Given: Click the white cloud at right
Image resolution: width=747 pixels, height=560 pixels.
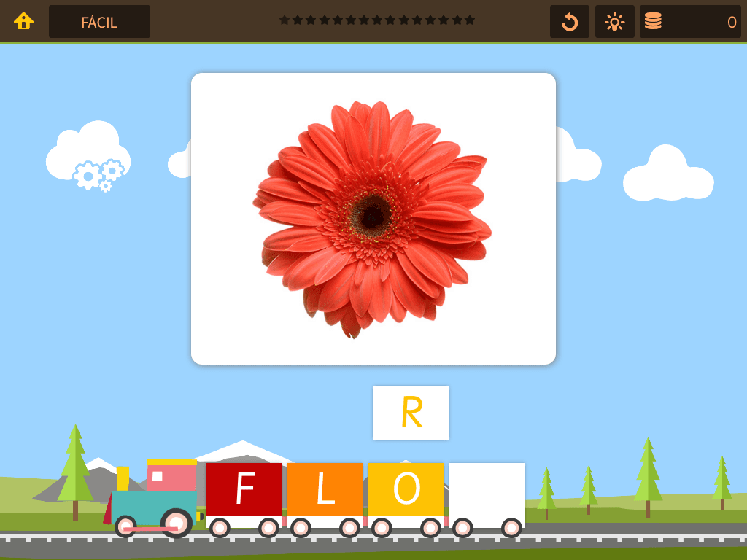Looking at the screenshot, I should coord(667,176).
